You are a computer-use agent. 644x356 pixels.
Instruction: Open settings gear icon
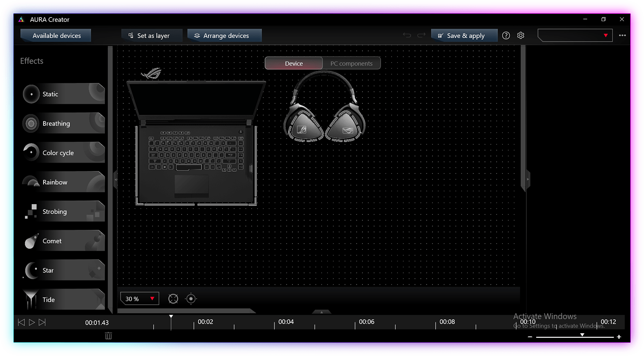pyautogui.click(x=521, y=36)
